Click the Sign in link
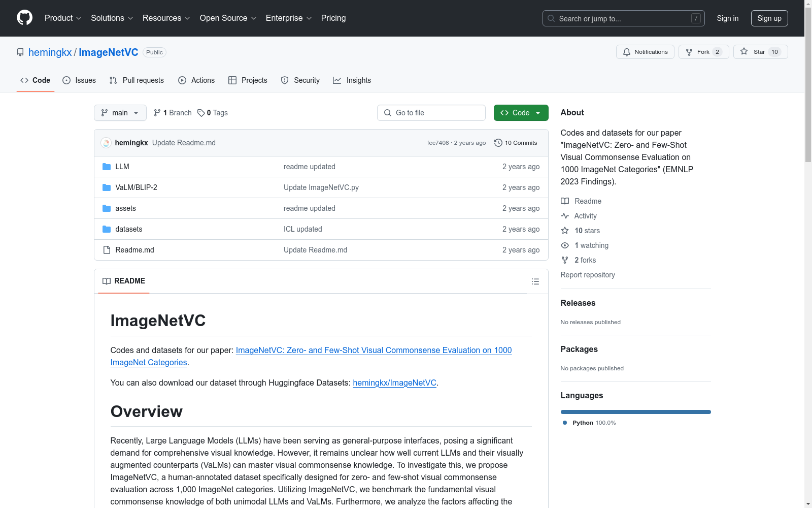The width and height of the screenshot is (812, 508). (728, 18)
